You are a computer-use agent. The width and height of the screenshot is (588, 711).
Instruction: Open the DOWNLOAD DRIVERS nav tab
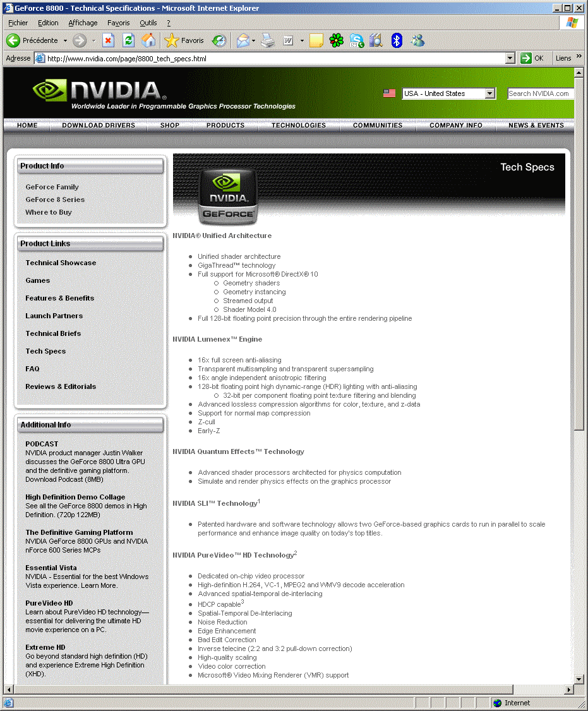99,126
